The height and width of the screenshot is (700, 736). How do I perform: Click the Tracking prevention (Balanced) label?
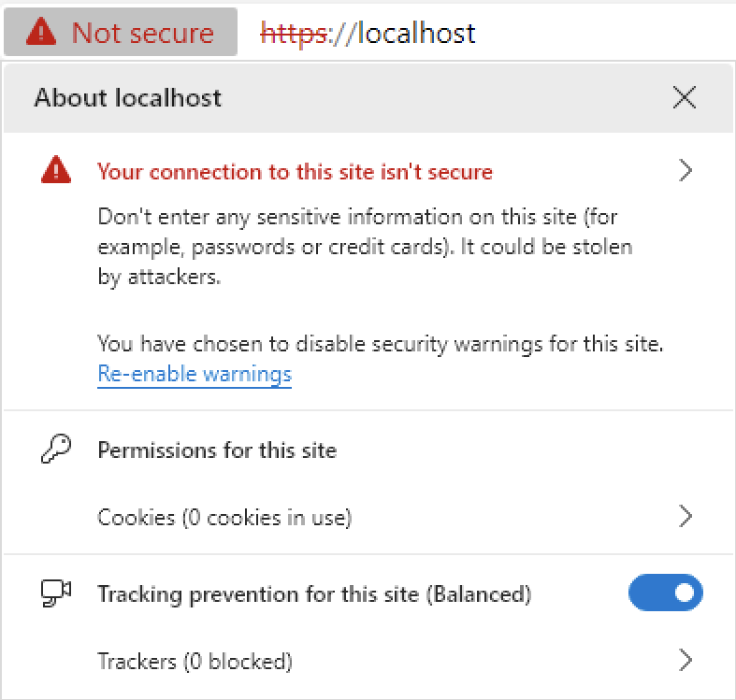click(x=314, y=594)
